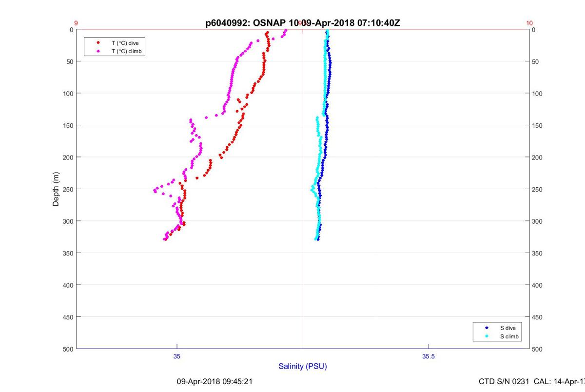Image resolution: width=585 pixels, height=392 pixels.
Task: Click '200' on the left depth axis
Action: click(x=68, y=157)
